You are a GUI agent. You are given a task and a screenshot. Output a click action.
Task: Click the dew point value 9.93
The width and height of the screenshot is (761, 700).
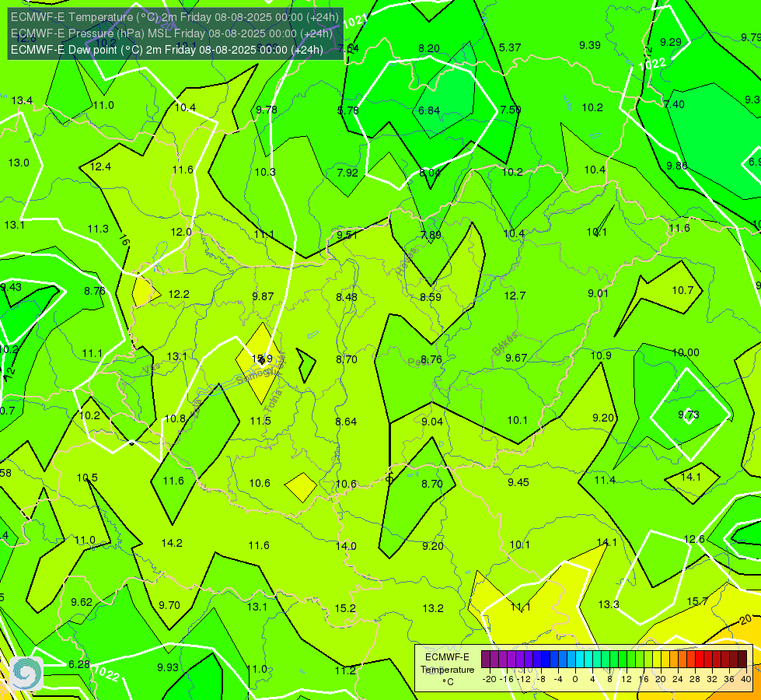[x=168, y=667]
